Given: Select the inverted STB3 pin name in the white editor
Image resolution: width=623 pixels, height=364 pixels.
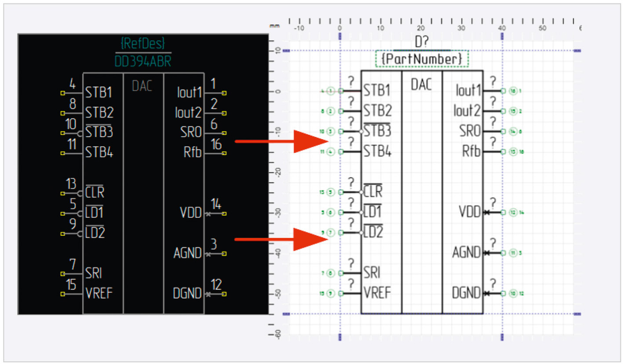Looking at the screenshot, I should coord(377,130).
